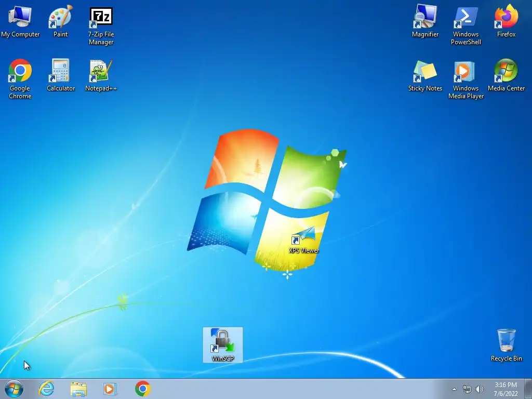
Task: Select Windows Media Player desktop shortcut
Action: 466,79
